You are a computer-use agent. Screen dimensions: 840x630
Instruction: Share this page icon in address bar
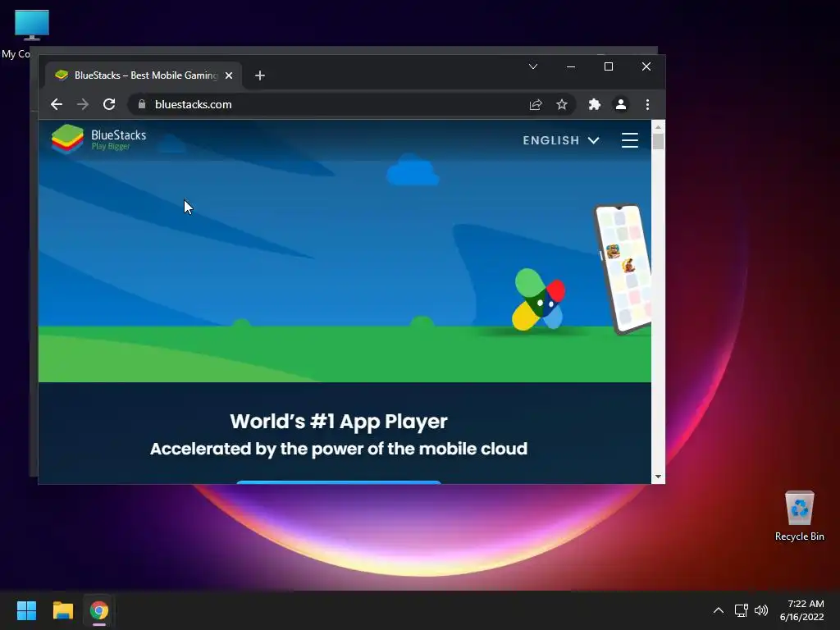point(536,104)
